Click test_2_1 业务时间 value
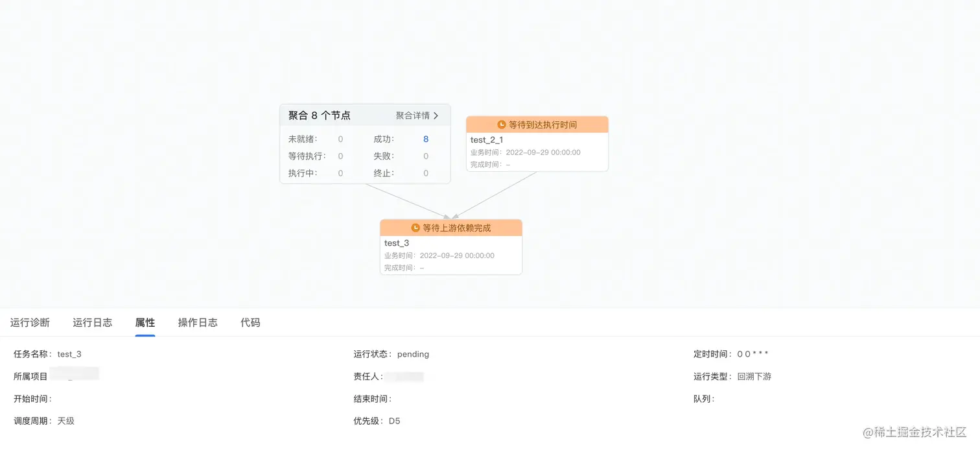This screenshot has width=980, height=452. (543, 152)
